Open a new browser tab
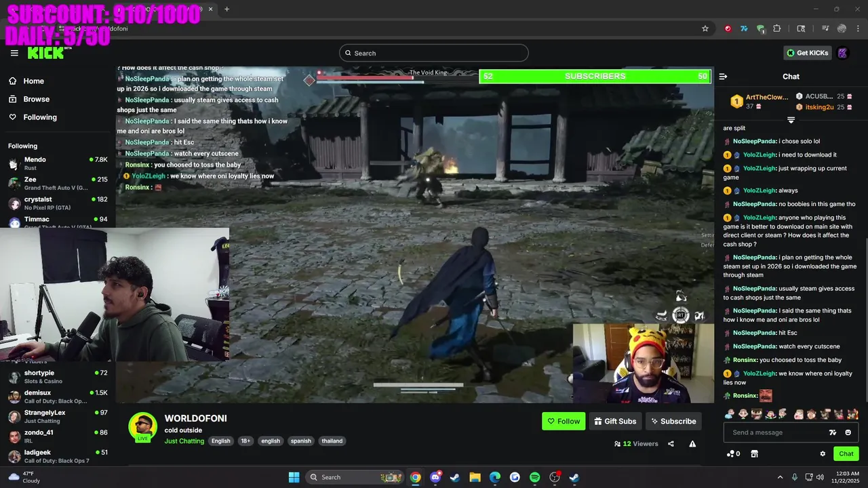 point(226,9)
